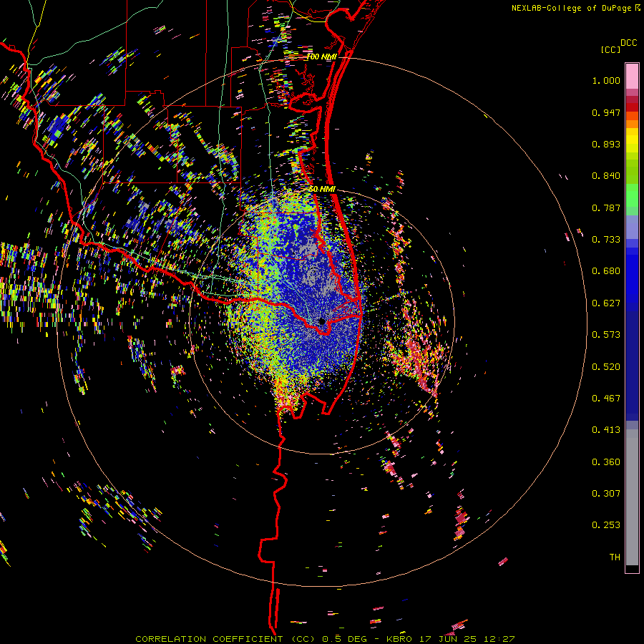Click the 0.307 scale value
Image resolution: width=644 pixels, height=644 pixels.
pos(606,494)
